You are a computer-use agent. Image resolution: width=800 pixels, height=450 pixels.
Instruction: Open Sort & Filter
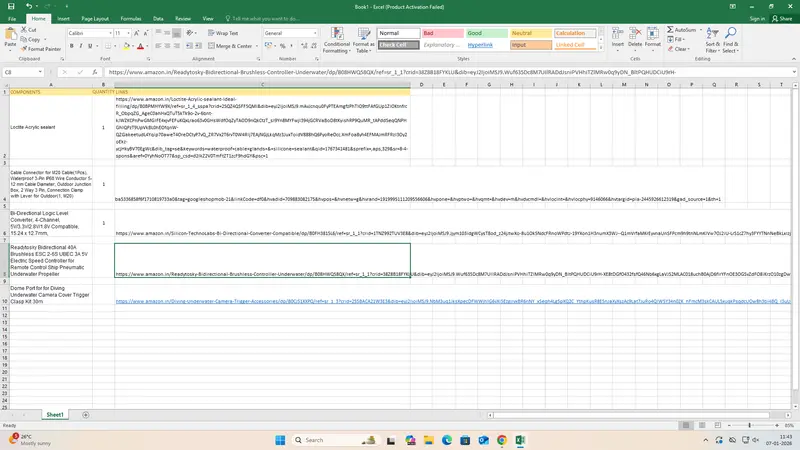[712, 40]
